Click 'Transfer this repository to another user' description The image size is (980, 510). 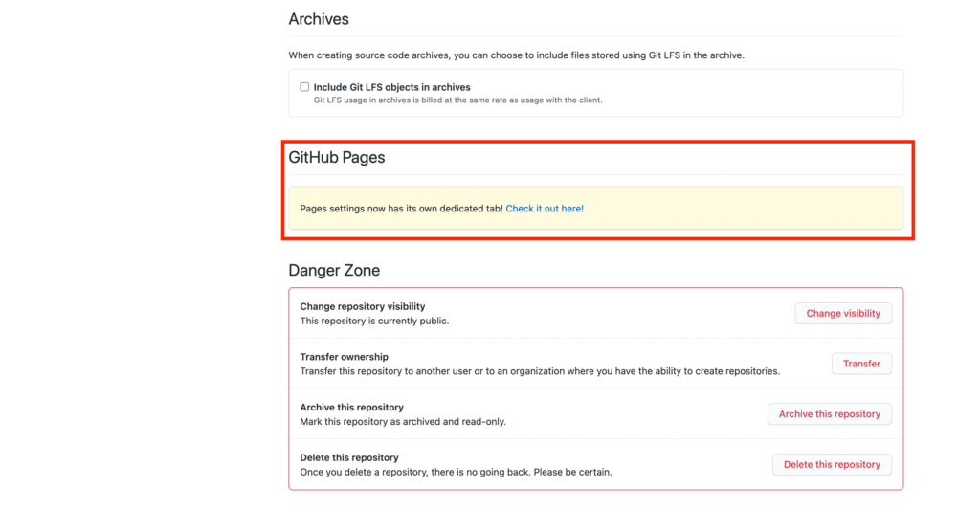point(540,371)
